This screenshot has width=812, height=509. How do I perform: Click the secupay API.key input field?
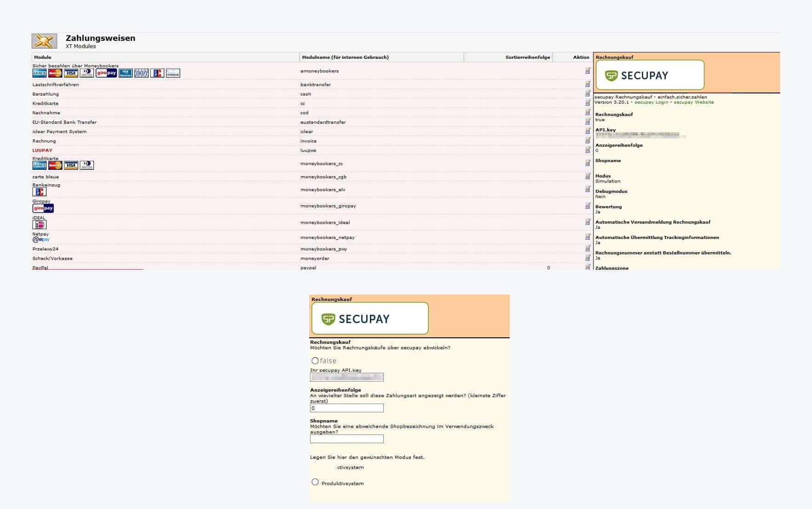click(346, 377)
